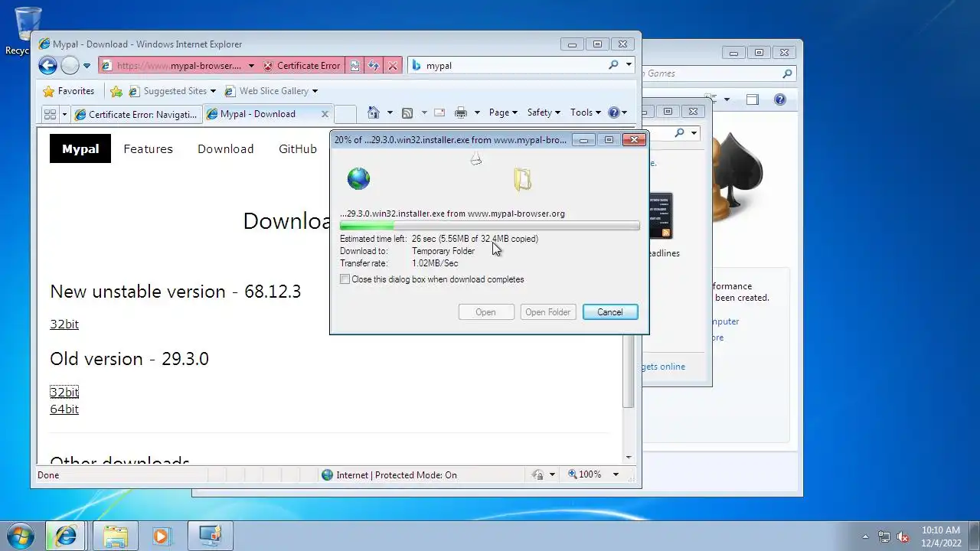Toggle the Compatibility View icon

point(354,66)
